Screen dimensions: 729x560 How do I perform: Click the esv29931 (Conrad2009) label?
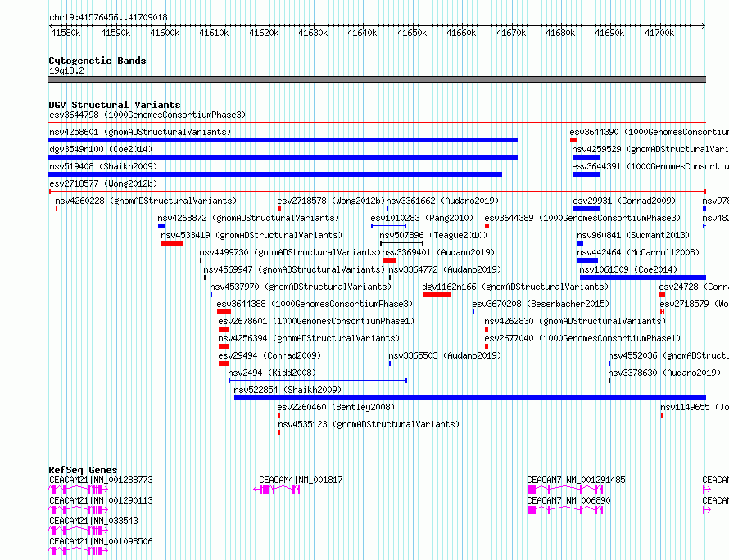[x=624, y=201]
